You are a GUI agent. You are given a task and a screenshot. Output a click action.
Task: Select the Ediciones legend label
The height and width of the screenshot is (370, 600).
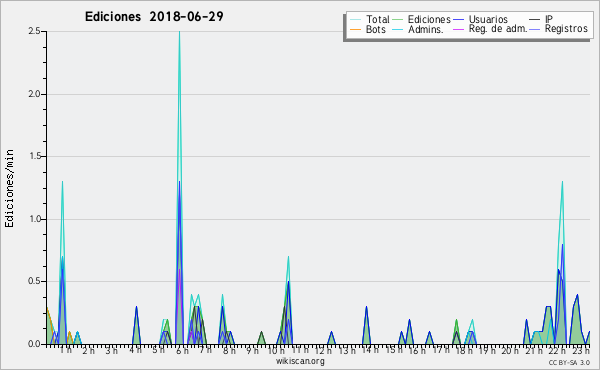[429, 19]
